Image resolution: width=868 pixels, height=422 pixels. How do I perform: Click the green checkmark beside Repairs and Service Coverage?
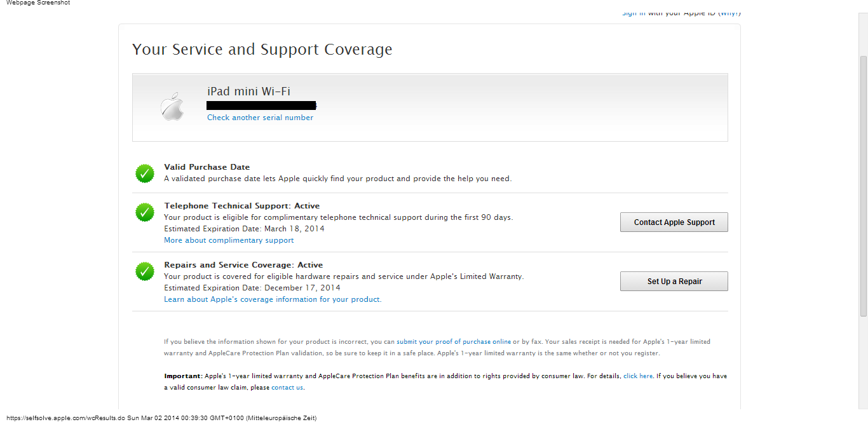coord(145,271)
